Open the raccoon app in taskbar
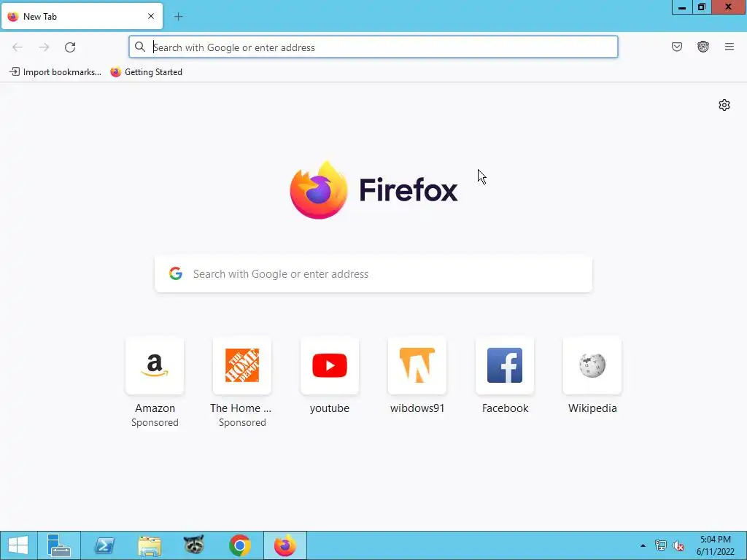Image resolution: width=747 pixels, height=560 pixels. coord(194,545)
